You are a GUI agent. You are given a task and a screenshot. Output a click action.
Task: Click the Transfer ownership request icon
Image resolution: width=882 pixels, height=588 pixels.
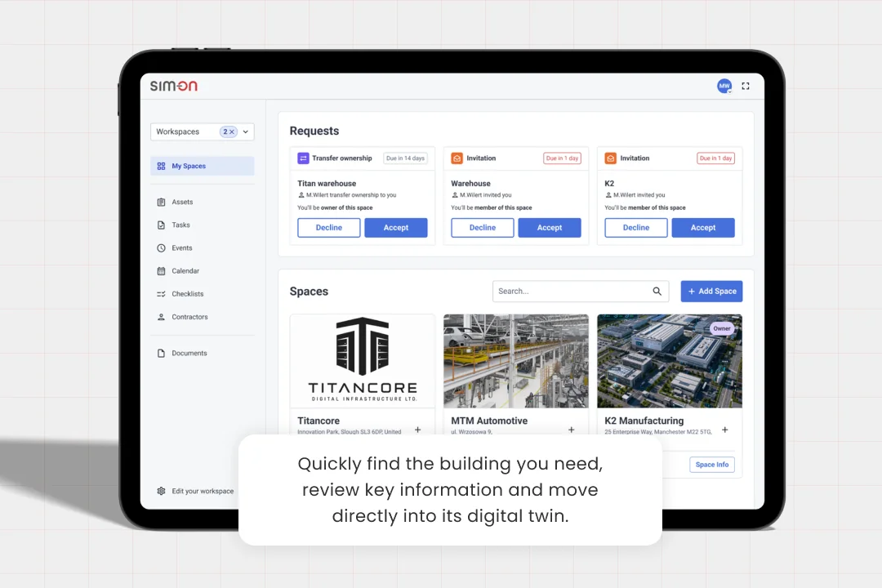(x=303, y=158)
